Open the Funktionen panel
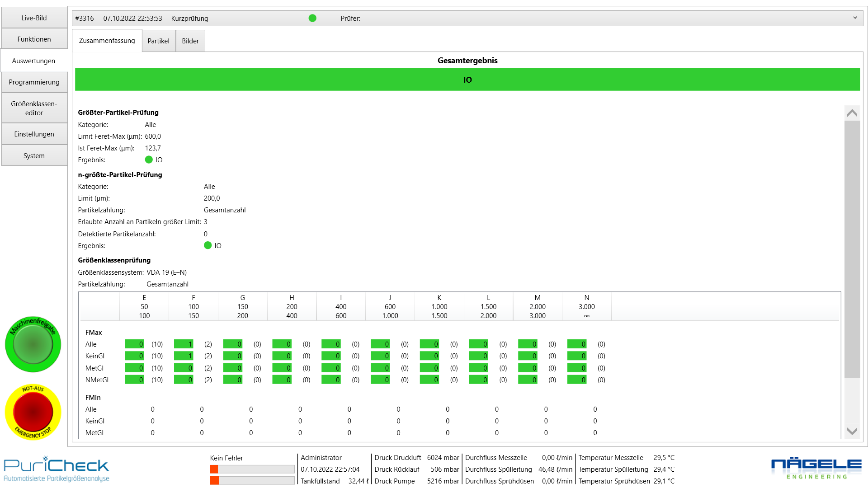Image resolution: width=868 pixels, height=488 pixels. 34,39
